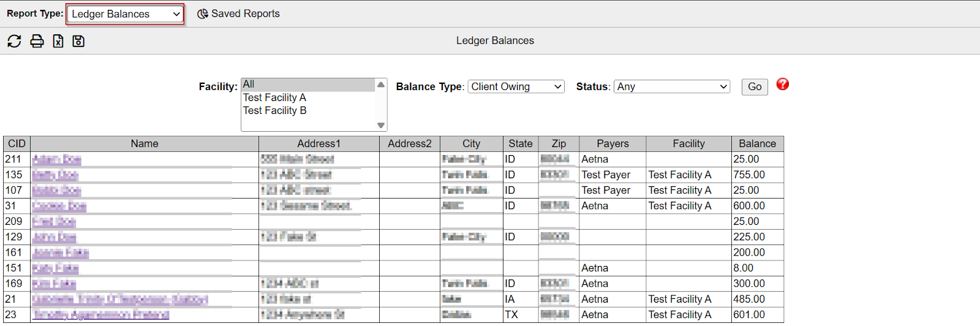Click the Address1 column header

[318, 143]
